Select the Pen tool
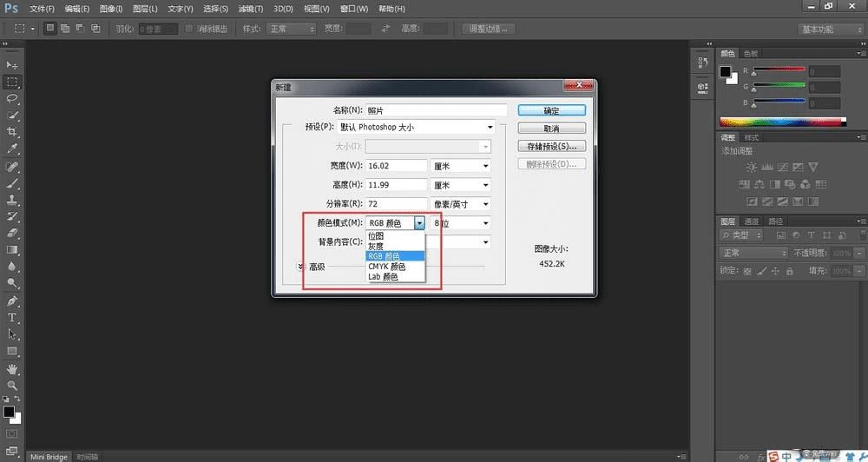Viewport: 868px width, 462px height. [11, 301]
